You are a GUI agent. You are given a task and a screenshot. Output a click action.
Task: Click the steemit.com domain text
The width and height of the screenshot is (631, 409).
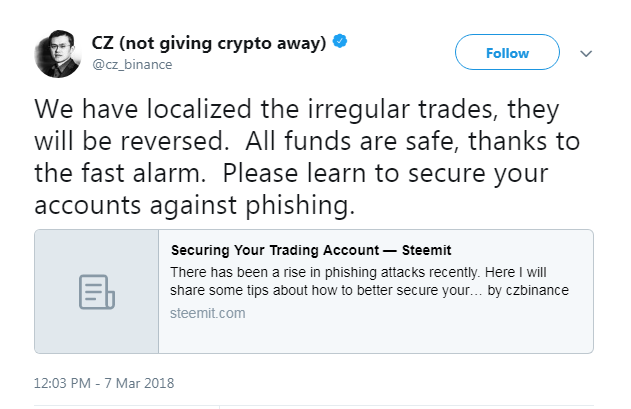pyautogui.click(x=207, y=313)
